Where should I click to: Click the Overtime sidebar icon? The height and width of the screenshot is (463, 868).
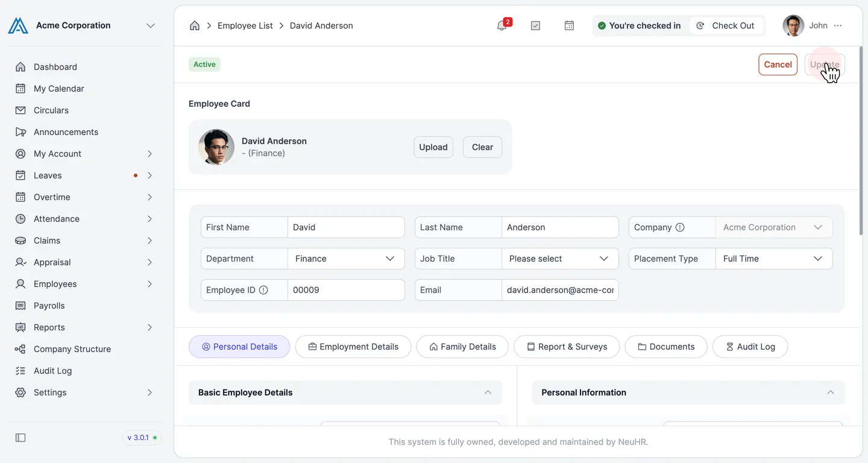[x=20, y=197]
